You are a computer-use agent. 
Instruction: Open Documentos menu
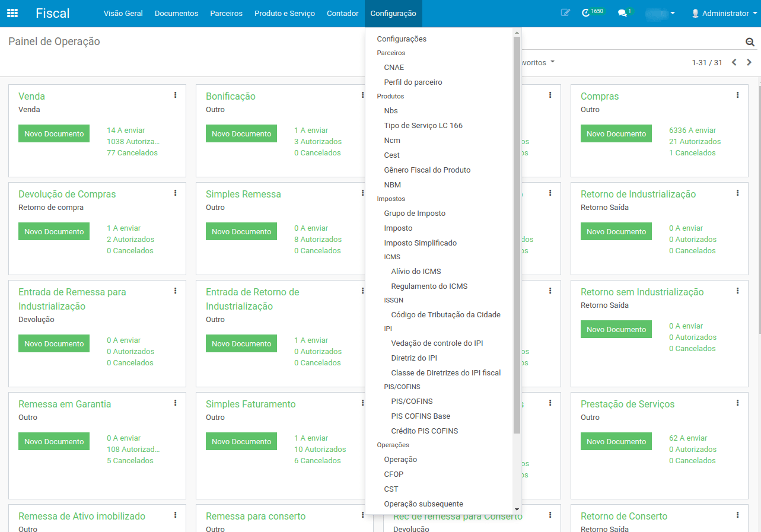pos(177,13)
